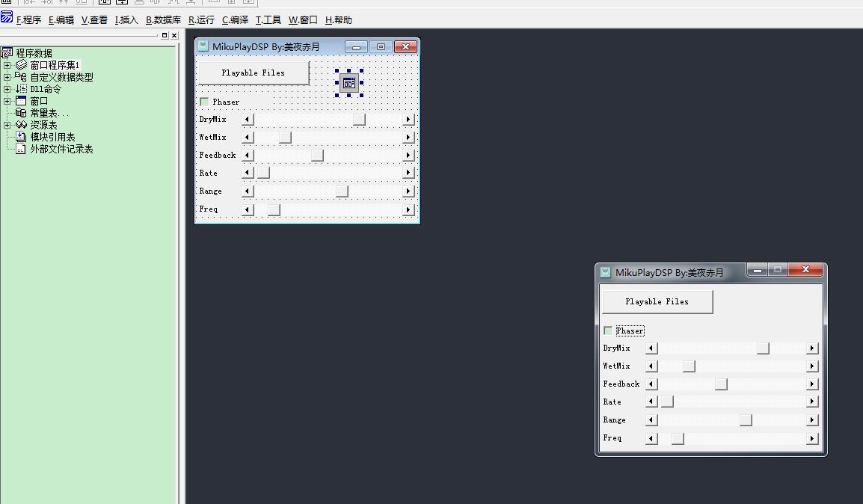Click the Dll命令 icon in the program tree
The image size is (863, 504).
pos(21,88)
